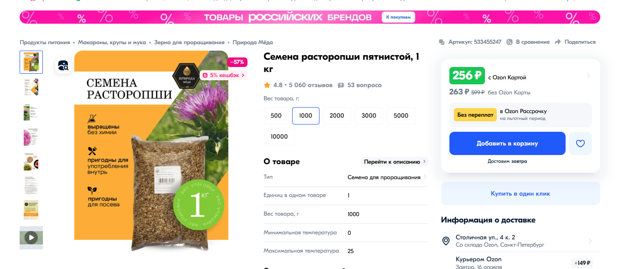Screen dimensions: 644x269
Task: Select the 500 g weight option
Action: [276, 116]
